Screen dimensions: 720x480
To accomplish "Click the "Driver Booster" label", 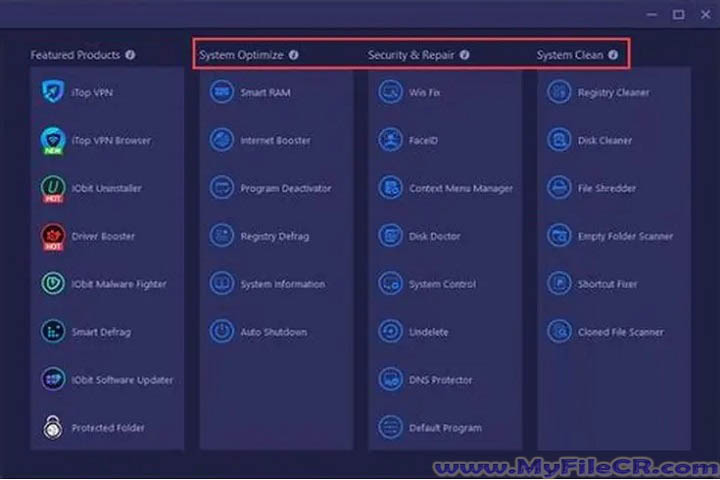I will pos(103,237).
